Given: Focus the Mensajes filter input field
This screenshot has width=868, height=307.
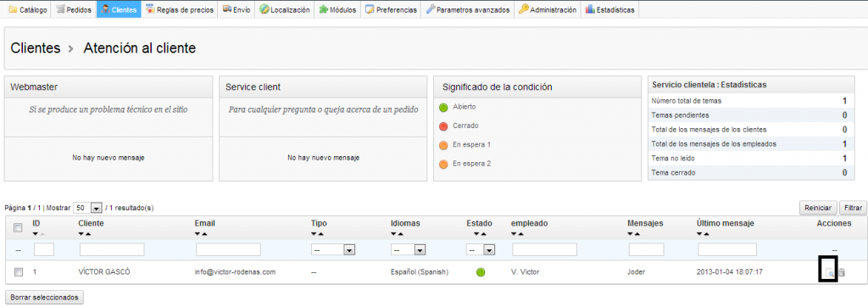Looking at the screenshot, I should [647, 250].
